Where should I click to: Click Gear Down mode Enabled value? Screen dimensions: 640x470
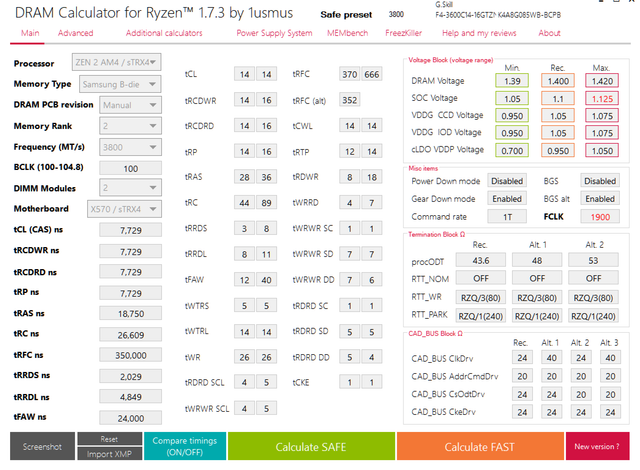(507, 199)
